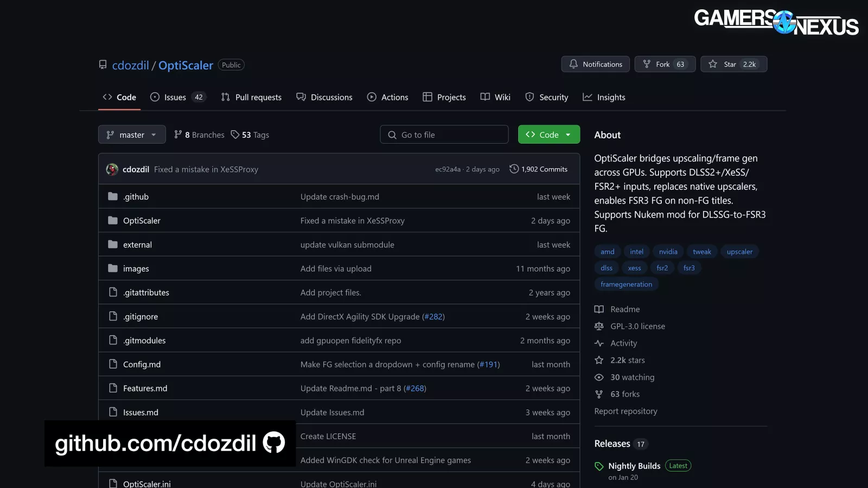This screenshot has width=868, height=488.
Task: Open the Fork button with count 63
Action: tap(665, 64)
